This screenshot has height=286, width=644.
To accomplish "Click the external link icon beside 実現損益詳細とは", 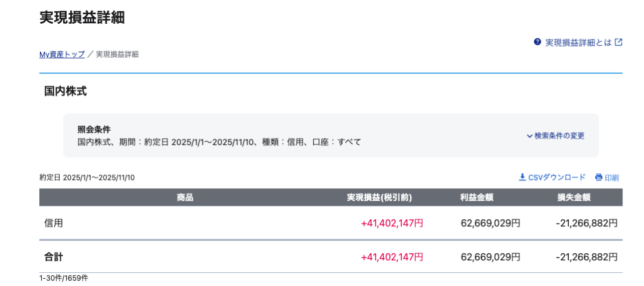I will point(618,42).
